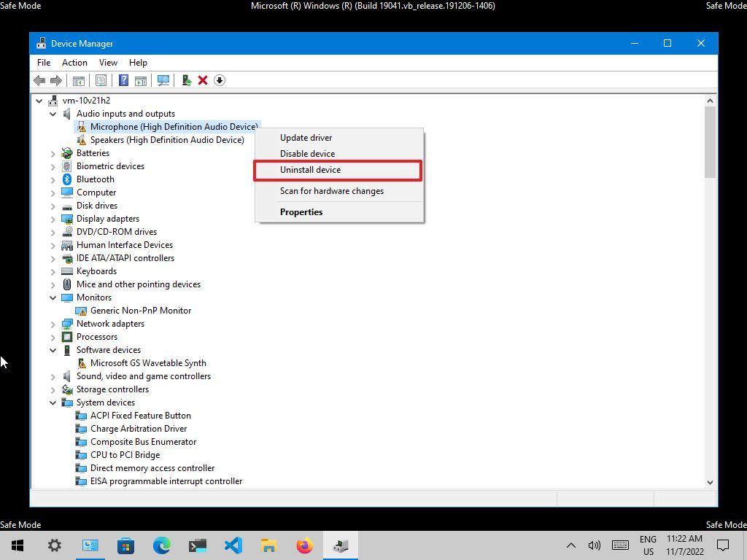Expand the Display adapters category

pyautogui.click(x=52, y=218)
